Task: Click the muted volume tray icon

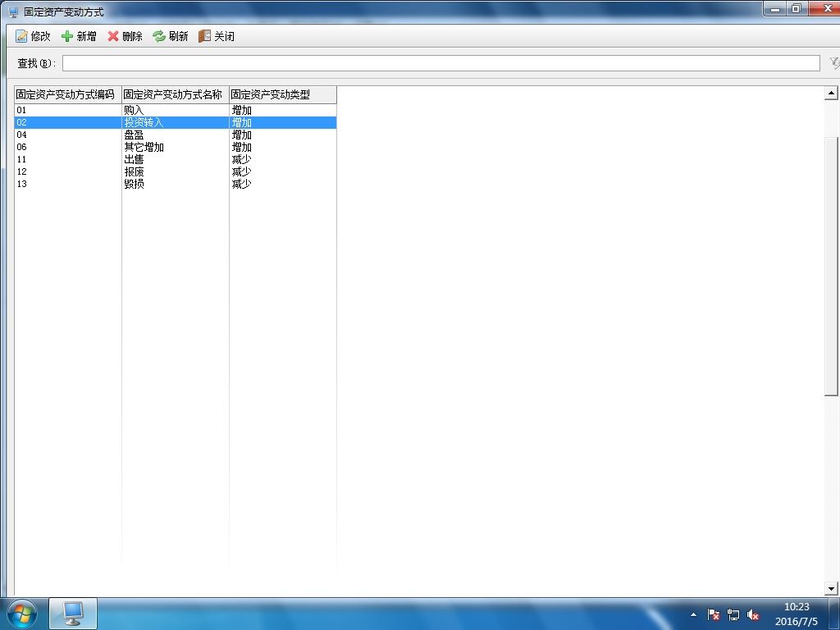Action: (753, 614)
